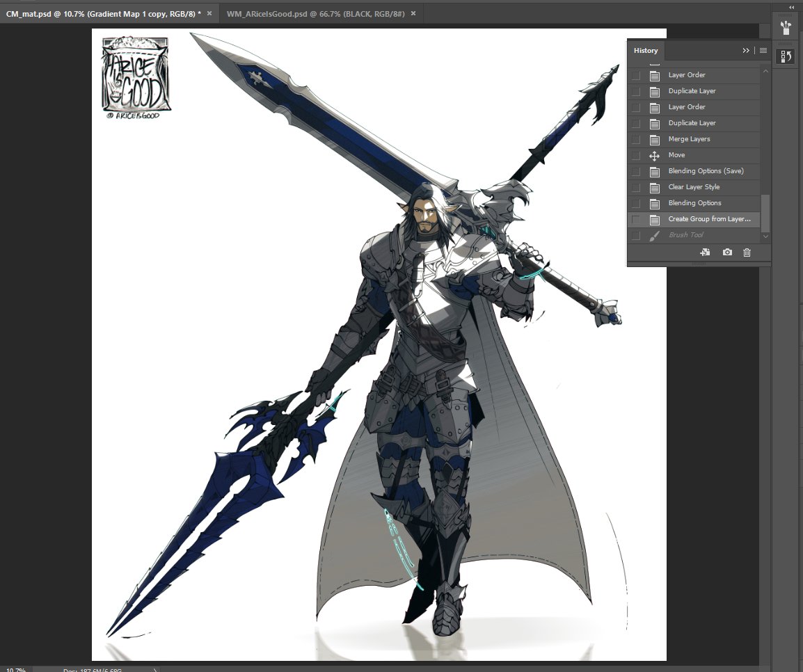
Task: Expand the panel dock with double chevrons
Action: 791,7
